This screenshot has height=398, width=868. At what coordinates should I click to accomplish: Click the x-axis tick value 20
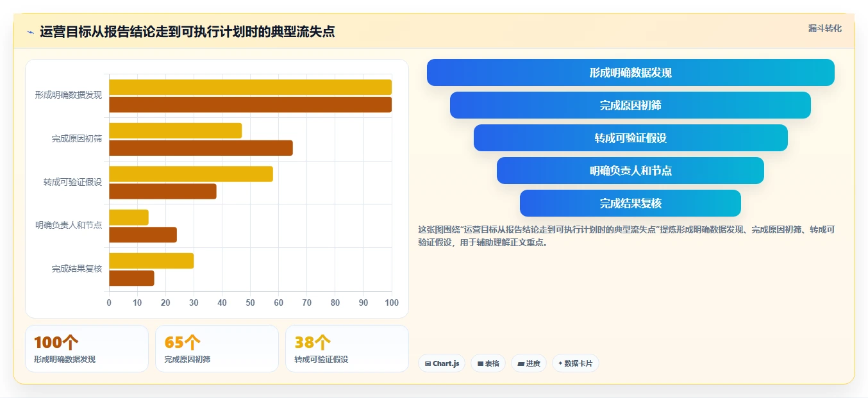coord(165,303)
